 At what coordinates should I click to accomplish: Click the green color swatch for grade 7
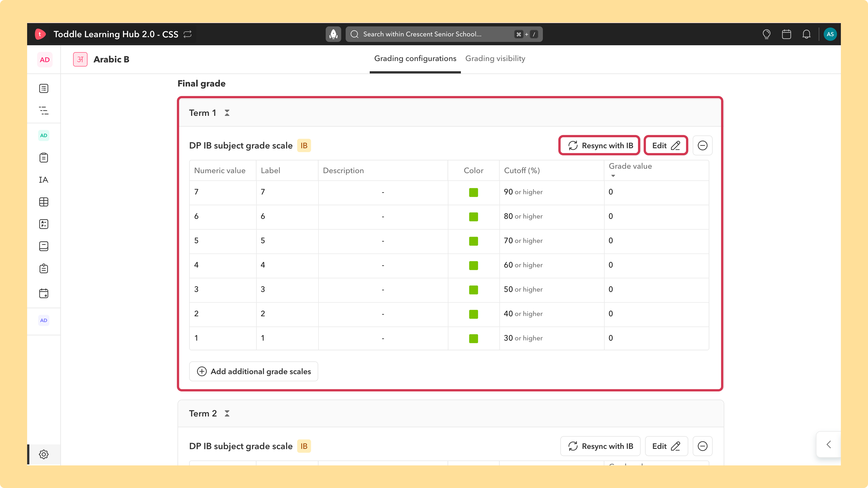(x=473, y=192)
